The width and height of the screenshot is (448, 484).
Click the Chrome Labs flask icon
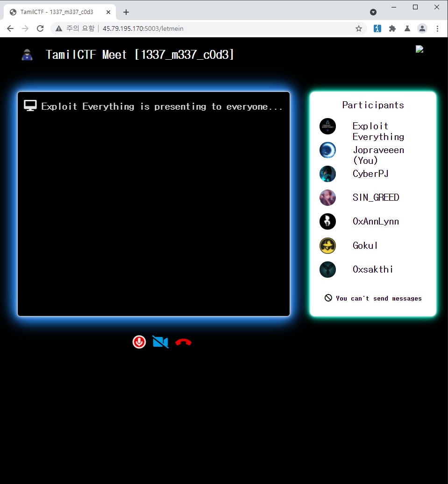click(x=407, y=29)
